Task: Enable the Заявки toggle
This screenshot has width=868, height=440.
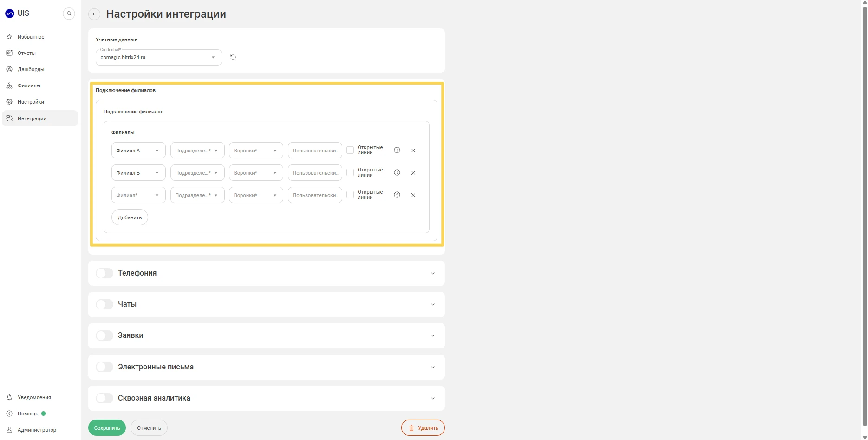Action: [x=104, y=335]
